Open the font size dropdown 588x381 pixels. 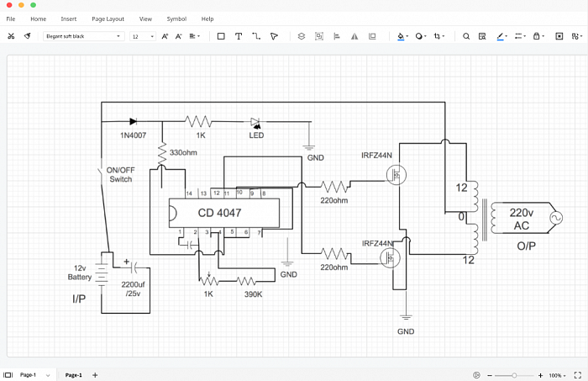143,36
